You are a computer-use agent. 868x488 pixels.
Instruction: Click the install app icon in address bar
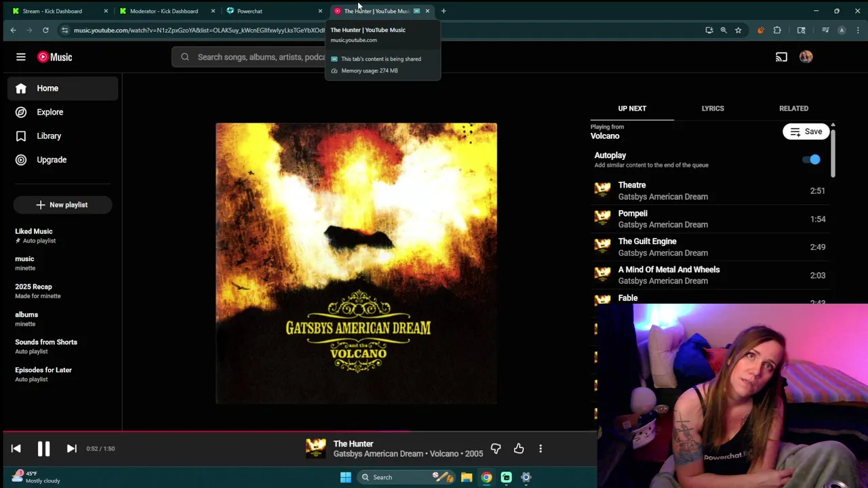[709, 30]
